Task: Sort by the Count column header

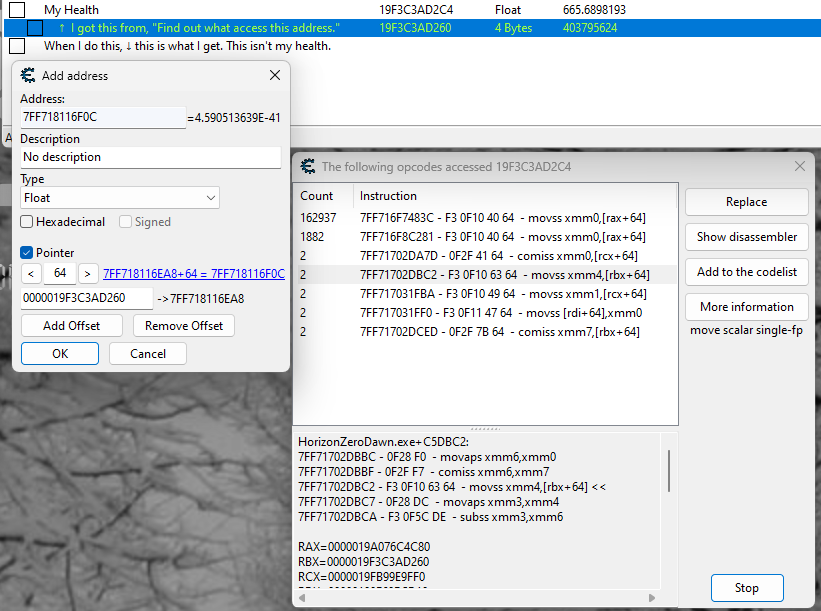Action: tap(323, 196)
